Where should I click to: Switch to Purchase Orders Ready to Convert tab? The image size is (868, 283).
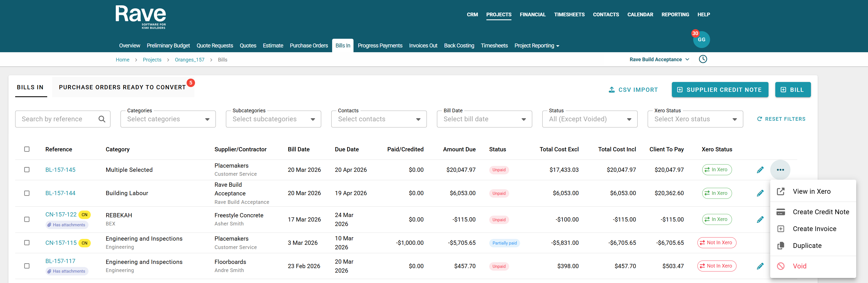coord(122,88)
